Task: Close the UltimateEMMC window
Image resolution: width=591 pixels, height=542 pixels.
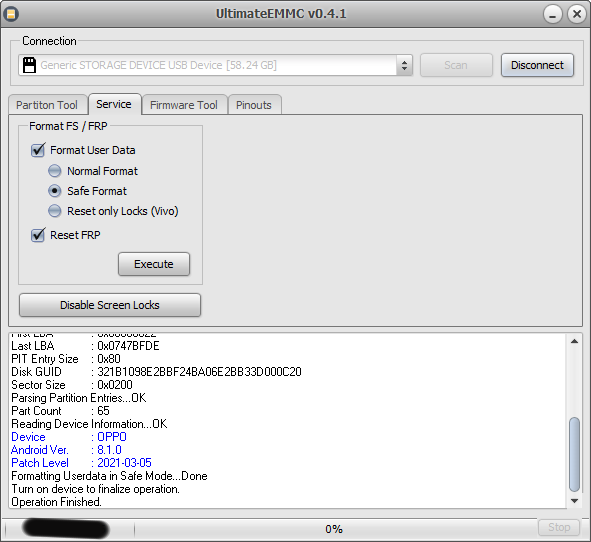Action: click(577, 14)
